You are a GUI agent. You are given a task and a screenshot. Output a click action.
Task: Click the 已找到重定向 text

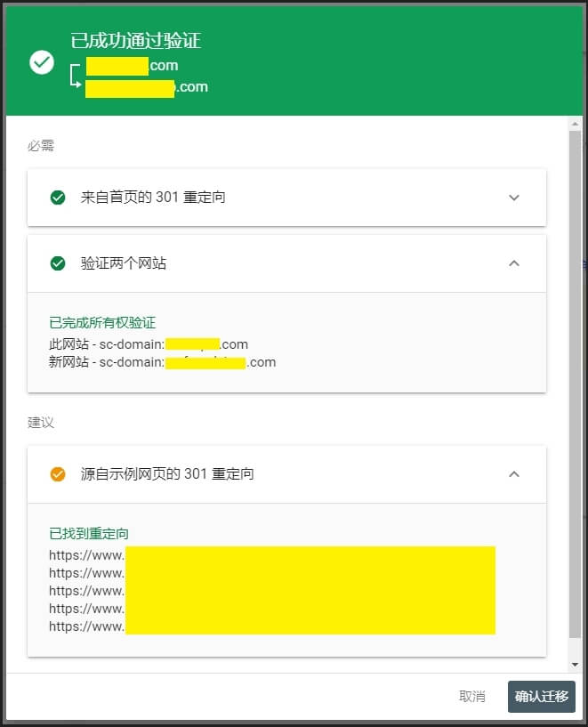pos(89,534)
